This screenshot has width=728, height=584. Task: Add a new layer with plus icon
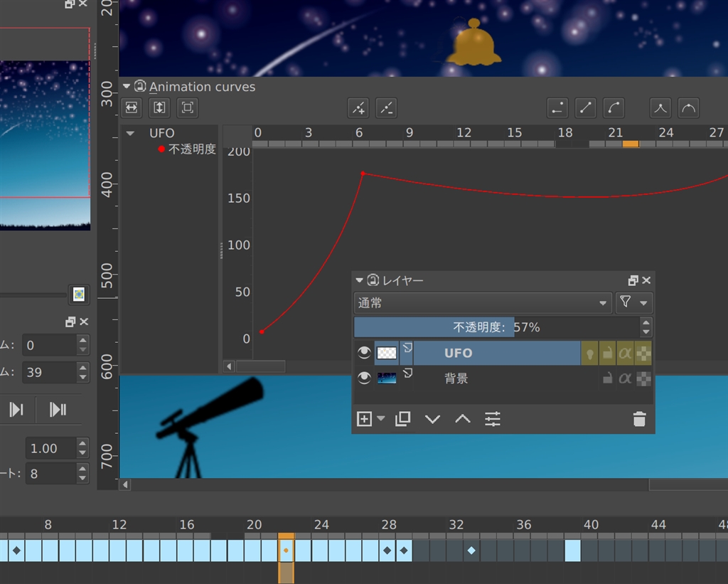coord(364,419)
